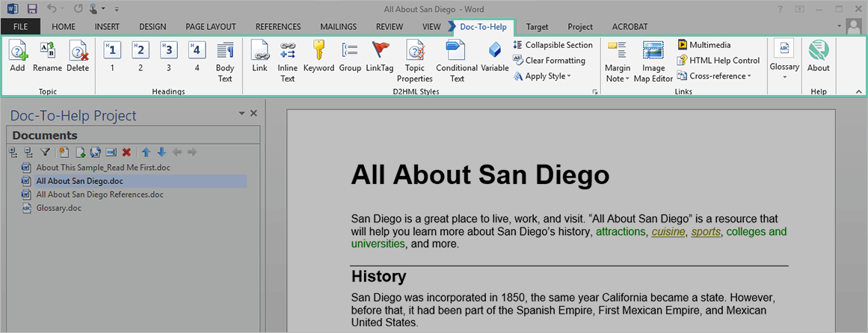The image size is (868, 333).
Task: Switch to the REFERENCES tab
Action: (278, 26)
